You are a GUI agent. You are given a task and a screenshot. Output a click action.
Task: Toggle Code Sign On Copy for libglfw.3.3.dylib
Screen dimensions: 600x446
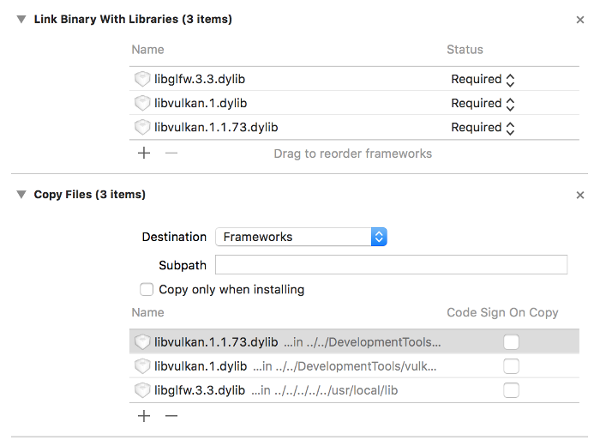(511, 390)
